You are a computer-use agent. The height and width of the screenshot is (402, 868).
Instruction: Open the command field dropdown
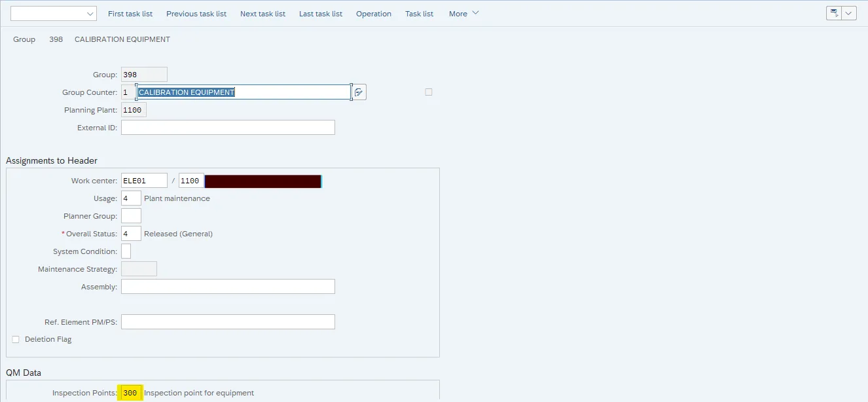pyautogui.click(x=90, y=14)
